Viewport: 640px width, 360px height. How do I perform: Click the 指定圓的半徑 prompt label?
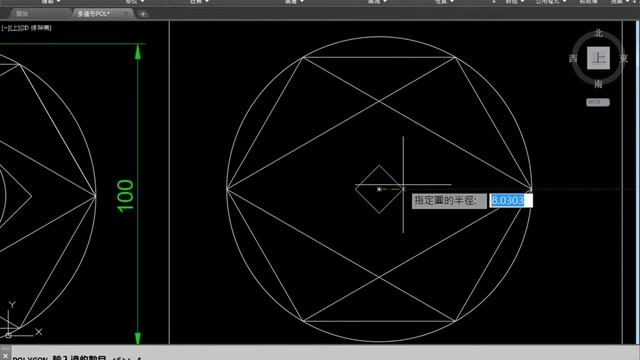click(x=449, y=200)
